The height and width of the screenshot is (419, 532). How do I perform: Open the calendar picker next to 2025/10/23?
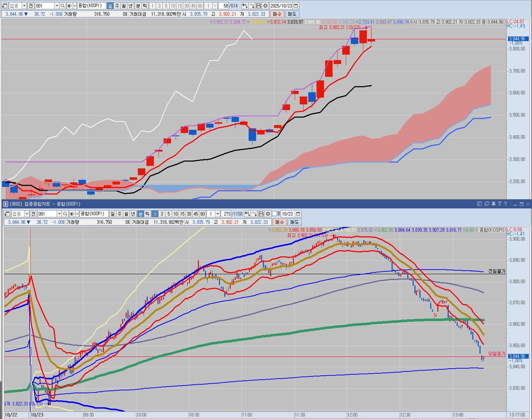[296, 6]
